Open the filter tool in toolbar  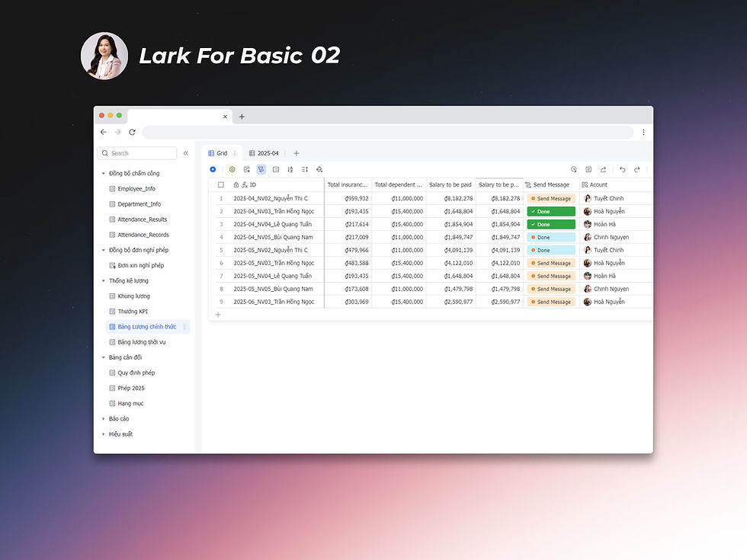(x=261, y=169)
